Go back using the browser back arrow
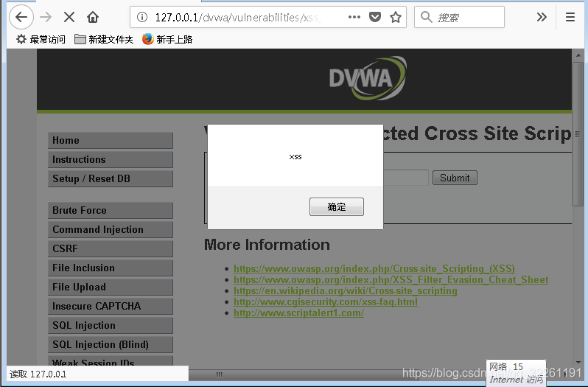The image size is (588, 387). point(21,17)
